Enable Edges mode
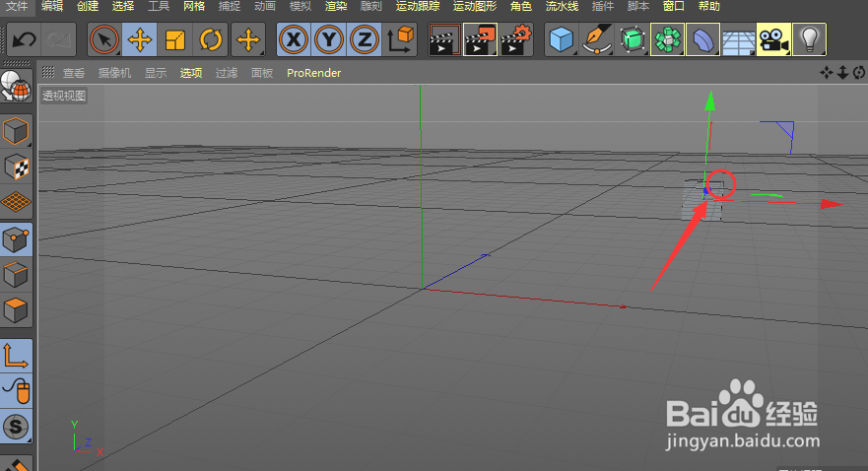 point(16,275)
